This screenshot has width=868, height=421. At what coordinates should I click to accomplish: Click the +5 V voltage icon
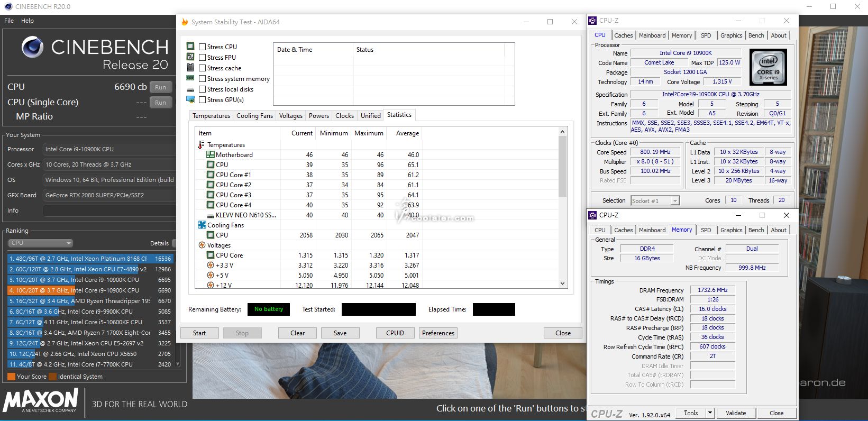[x=210, y=275]
